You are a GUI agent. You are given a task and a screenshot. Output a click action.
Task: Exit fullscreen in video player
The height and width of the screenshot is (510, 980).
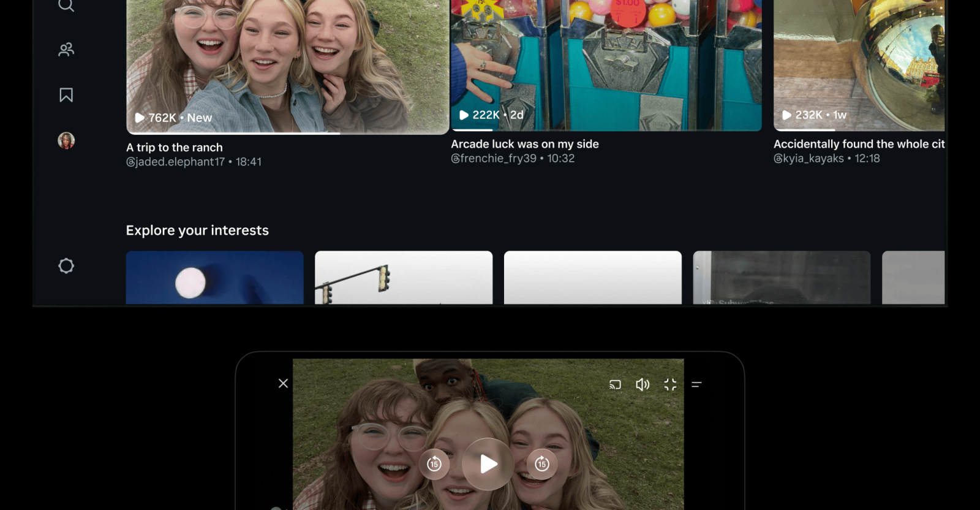click(670, 384)
